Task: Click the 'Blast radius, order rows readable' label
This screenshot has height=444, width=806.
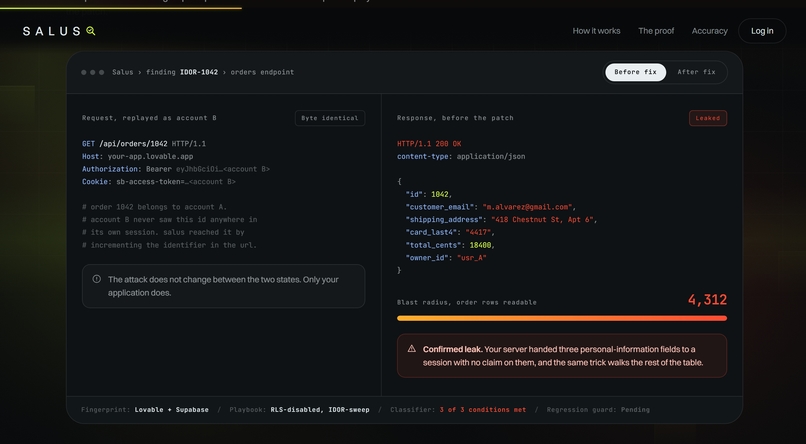Action: tap(467, 302)
